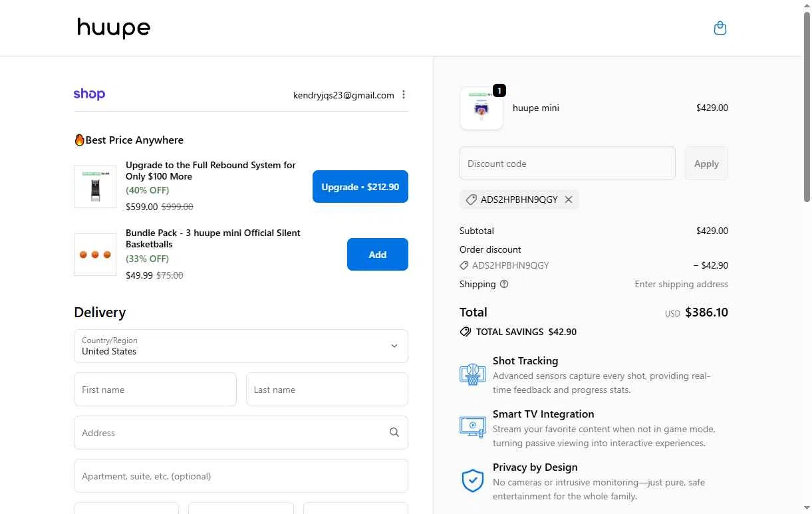Click the Smart TV Integration icon
The height and width of the screenshot is (514, 812).
pos(473,427)
